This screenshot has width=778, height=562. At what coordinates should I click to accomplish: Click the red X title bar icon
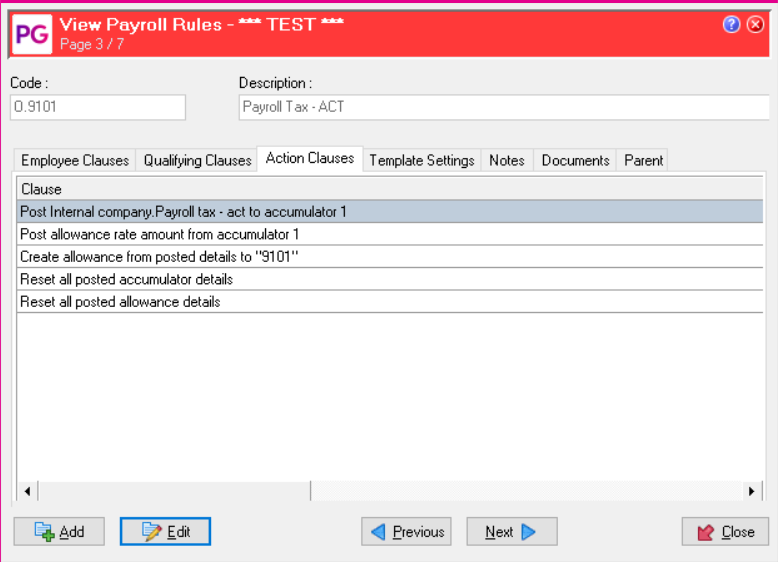coord(756,25)
